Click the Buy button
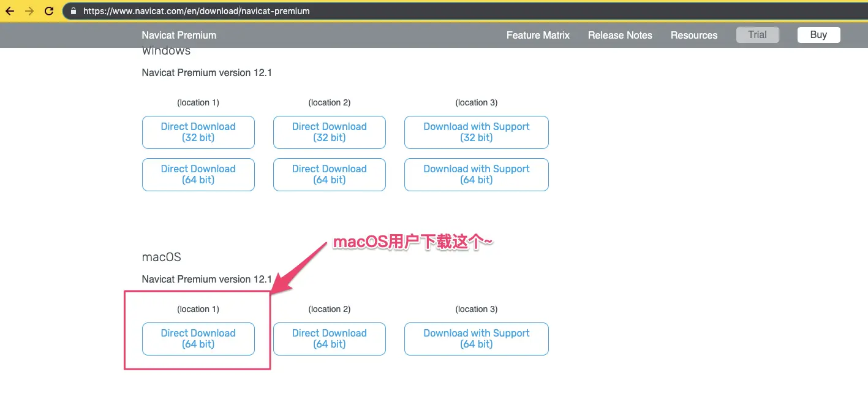 tap(819, 35)
